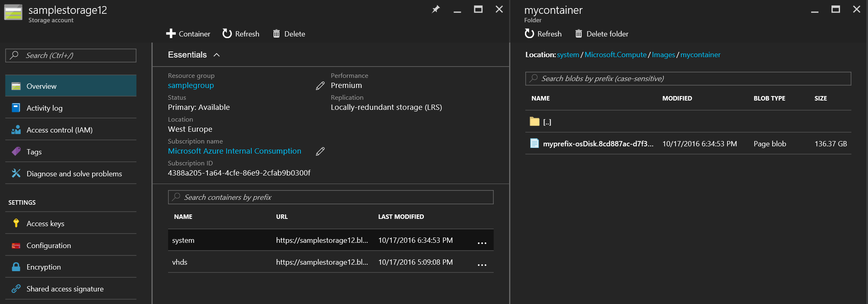Image resolution: width=868 pixels, height=304 pixels.
Task: Click the Diagnose wrench icon
Action: pyautogui.click(x=16, y=173)
